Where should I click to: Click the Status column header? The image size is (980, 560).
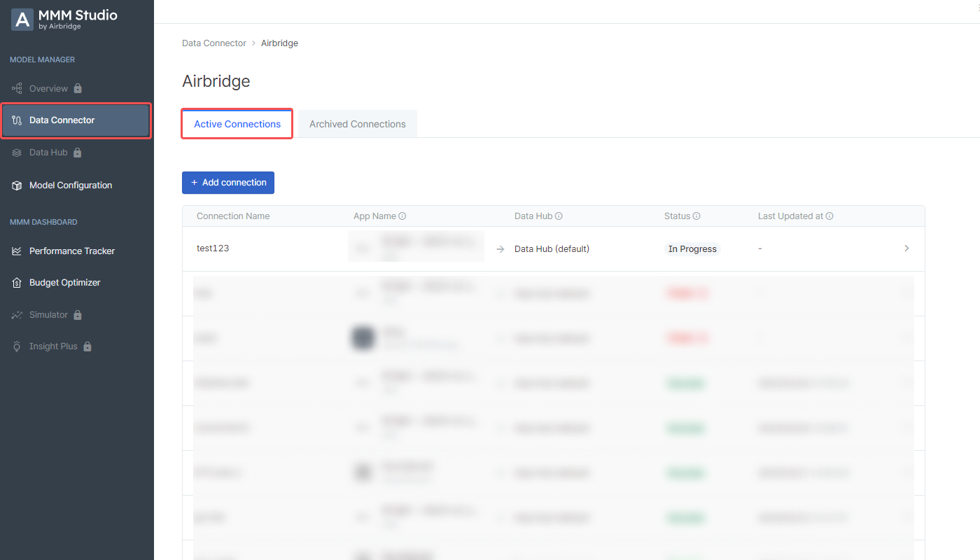point(677,216)
